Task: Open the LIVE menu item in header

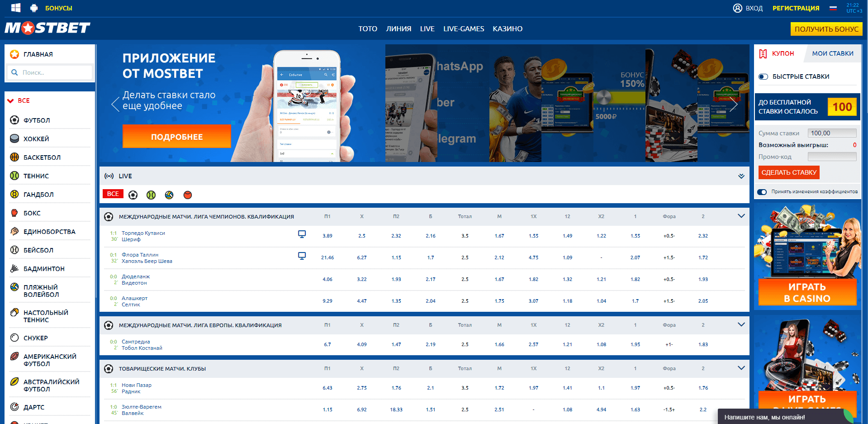Action: [427, 29]
